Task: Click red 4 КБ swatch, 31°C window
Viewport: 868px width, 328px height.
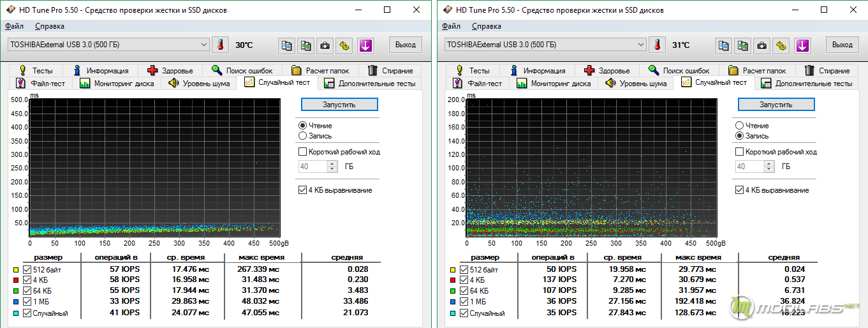Action: click(453, 280)
